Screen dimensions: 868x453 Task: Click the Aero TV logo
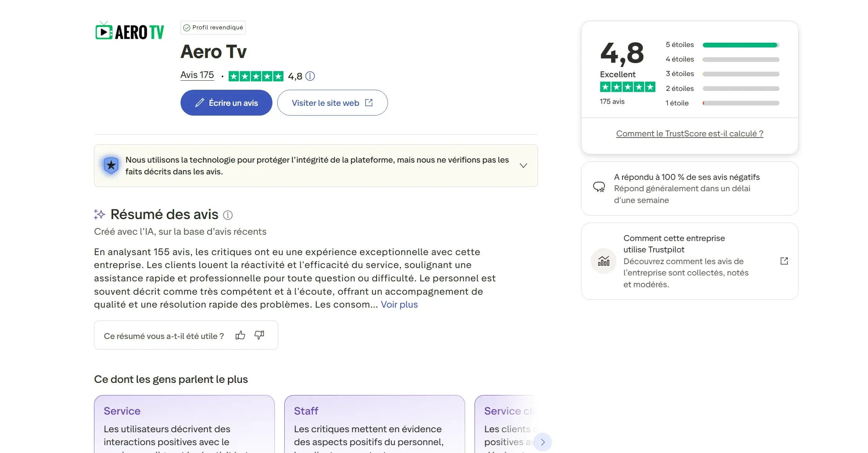(x=130, y=31)
